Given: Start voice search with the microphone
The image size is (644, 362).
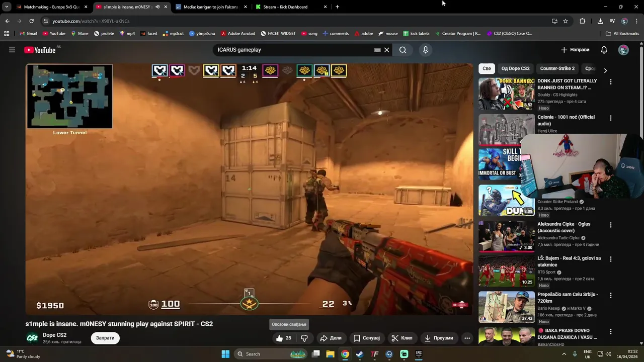Looking at the screenshot, I should pos(426,50).
